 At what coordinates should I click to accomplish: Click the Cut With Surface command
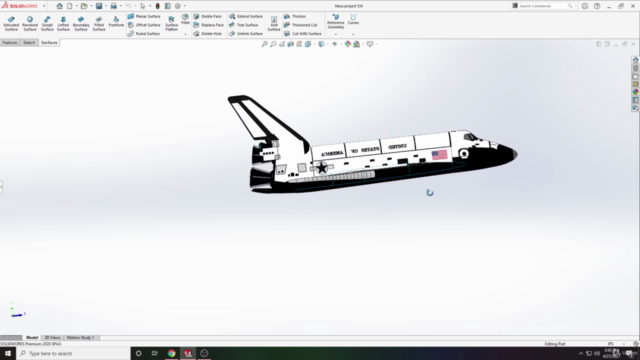(x=302, y=33)
